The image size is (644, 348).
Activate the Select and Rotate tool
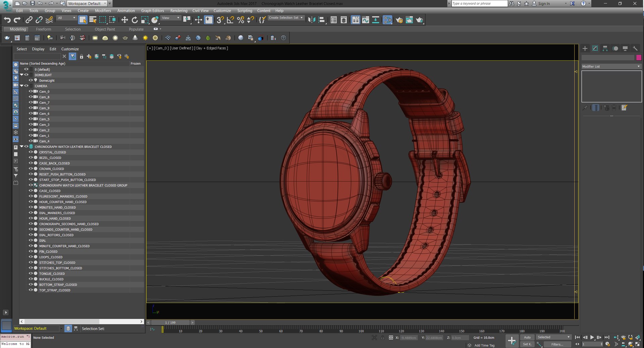pyautogui.click(x=135, y=20)
